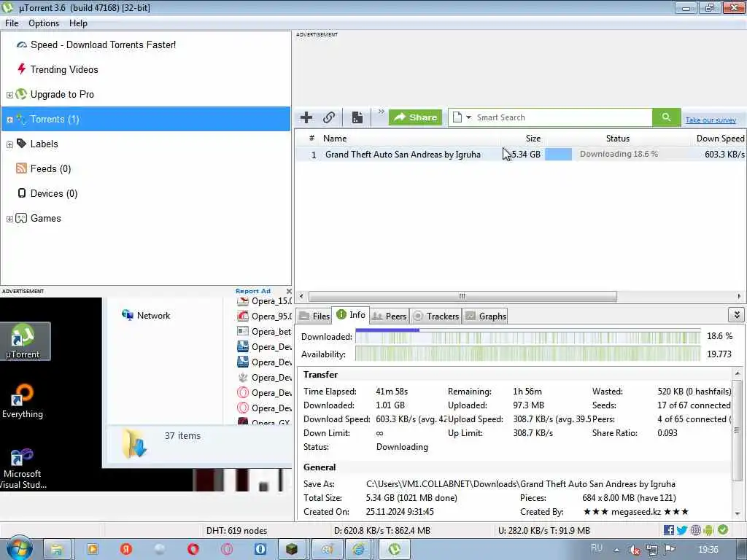Click the RU language indicator
This screenshot has width=747, height=560.
tap(597, 548)
